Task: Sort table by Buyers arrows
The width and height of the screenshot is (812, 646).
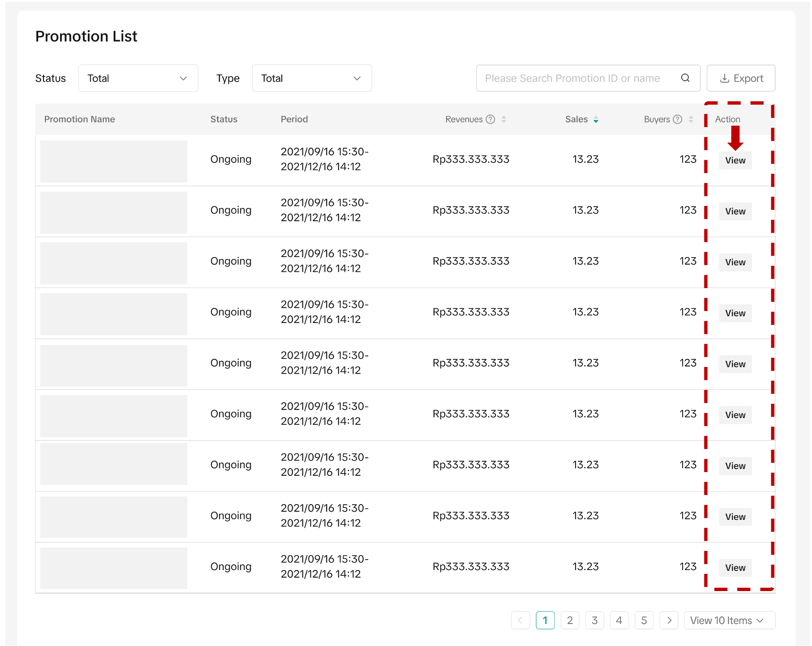Action: coord(691,119)
